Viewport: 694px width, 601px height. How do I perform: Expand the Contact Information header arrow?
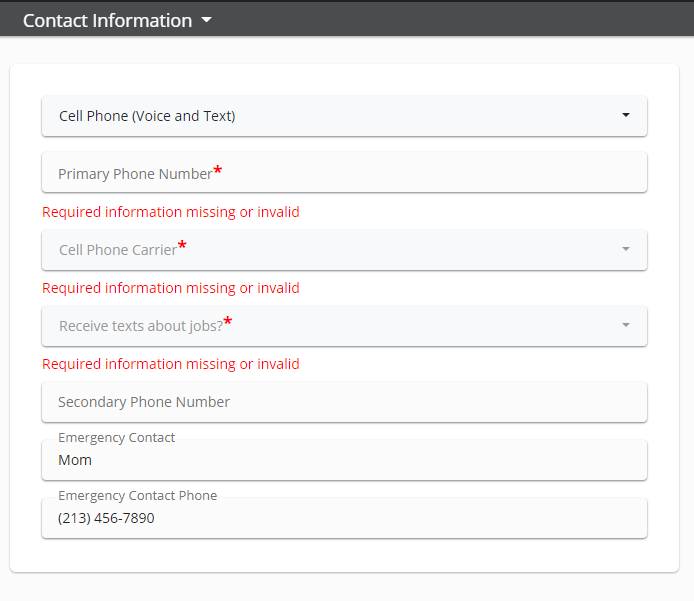point(206,20)
